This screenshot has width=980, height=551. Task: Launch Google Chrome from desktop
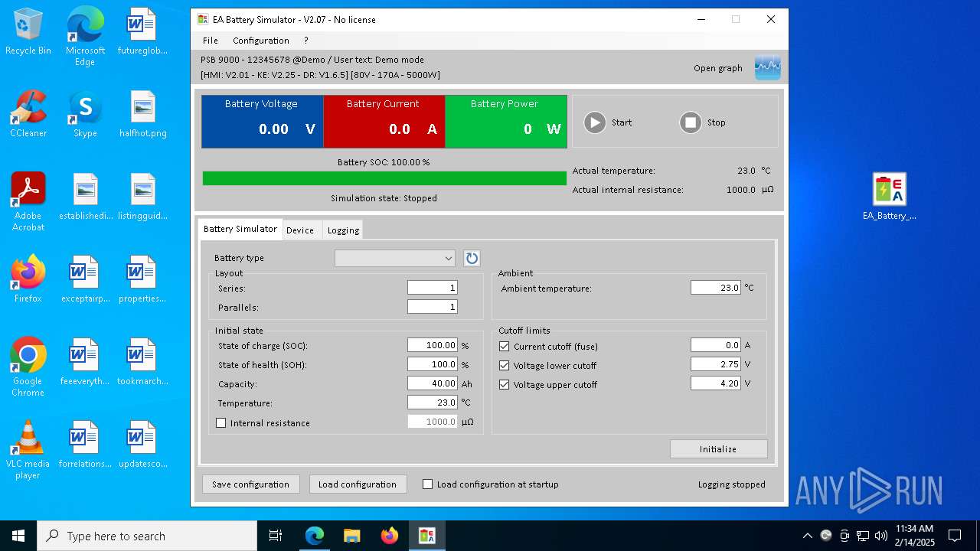click(28, 367)
